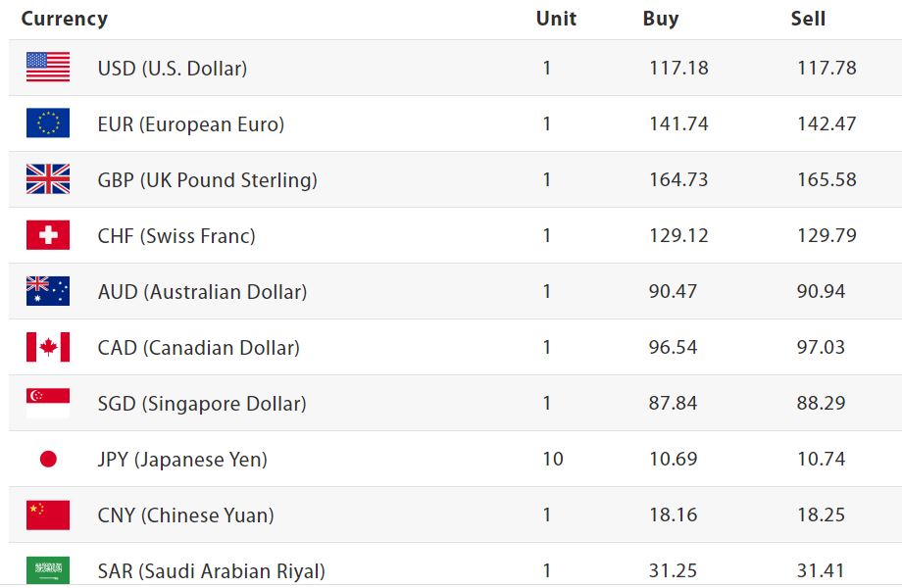Select the USD (U.S. Dollar) label

(x=173, y=69)
